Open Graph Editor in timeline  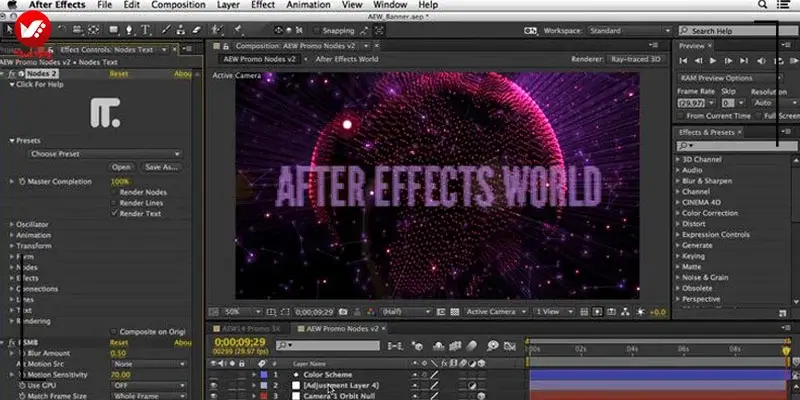(510, 346)
